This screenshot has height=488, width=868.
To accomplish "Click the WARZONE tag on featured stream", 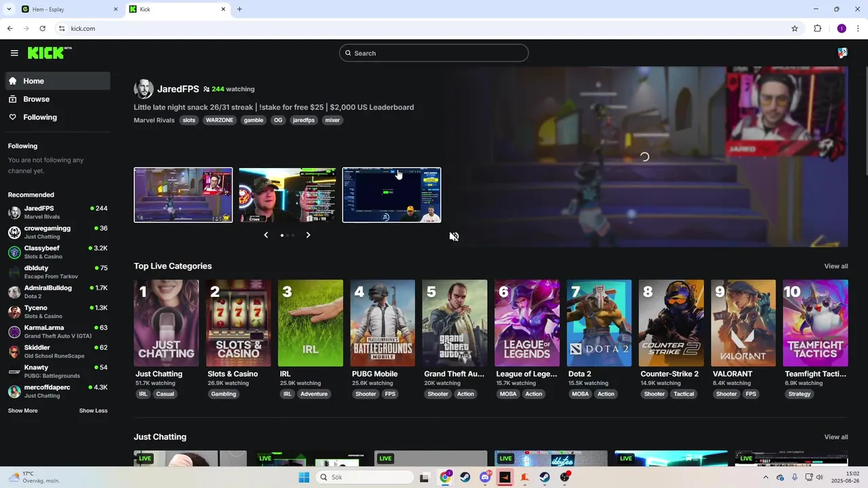I will [220, 120].
